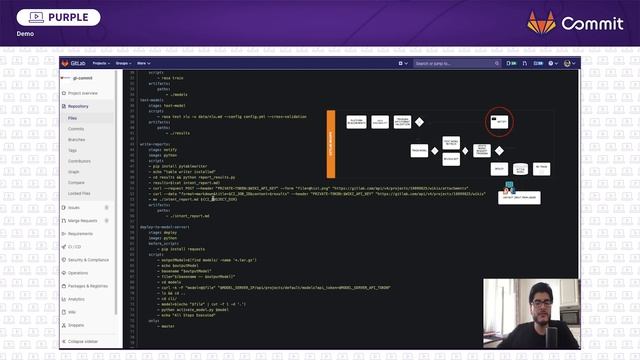Open the Projects dropdown menu
Screen dimensions: 640x360
[101, 63]
